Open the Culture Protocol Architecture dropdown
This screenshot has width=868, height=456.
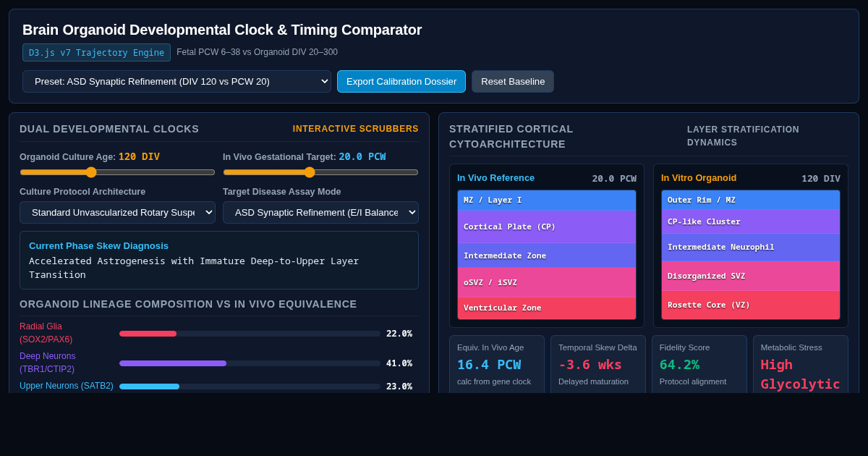click(x=117, y=212)
